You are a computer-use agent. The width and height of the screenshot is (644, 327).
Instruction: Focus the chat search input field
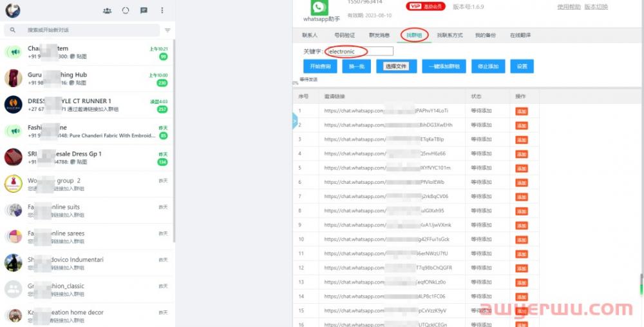tap(82, 30)
